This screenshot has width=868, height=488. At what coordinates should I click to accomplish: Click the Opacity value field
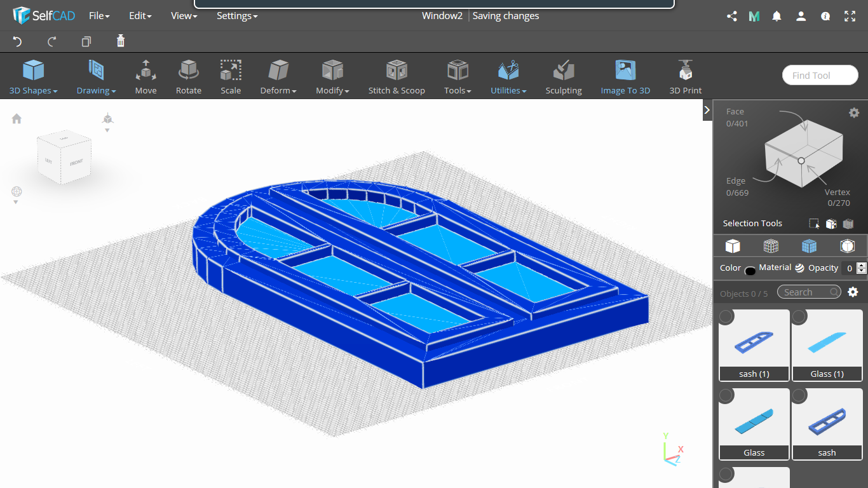pyautogui.click(x=849, y=268)
